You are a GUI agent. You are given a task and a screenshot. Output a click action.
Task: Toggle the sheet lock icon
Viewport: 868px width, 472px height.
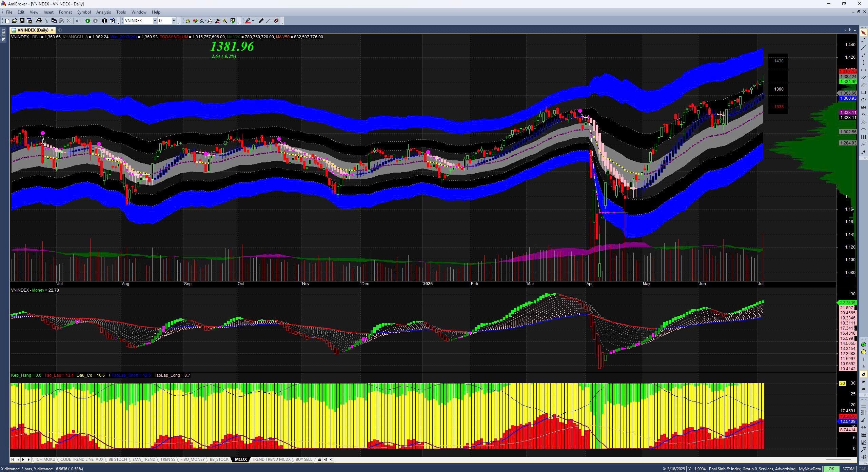(319, 459)
